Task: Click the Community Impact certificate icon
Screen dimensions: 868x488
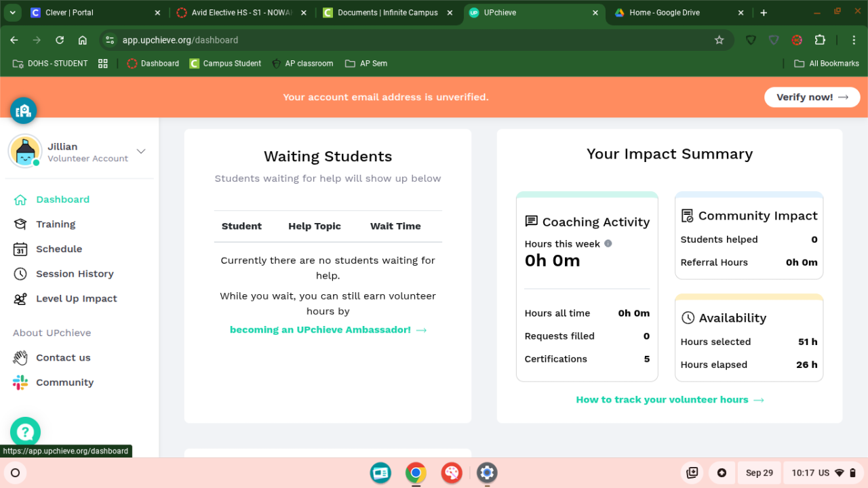Action: [688, 216]
